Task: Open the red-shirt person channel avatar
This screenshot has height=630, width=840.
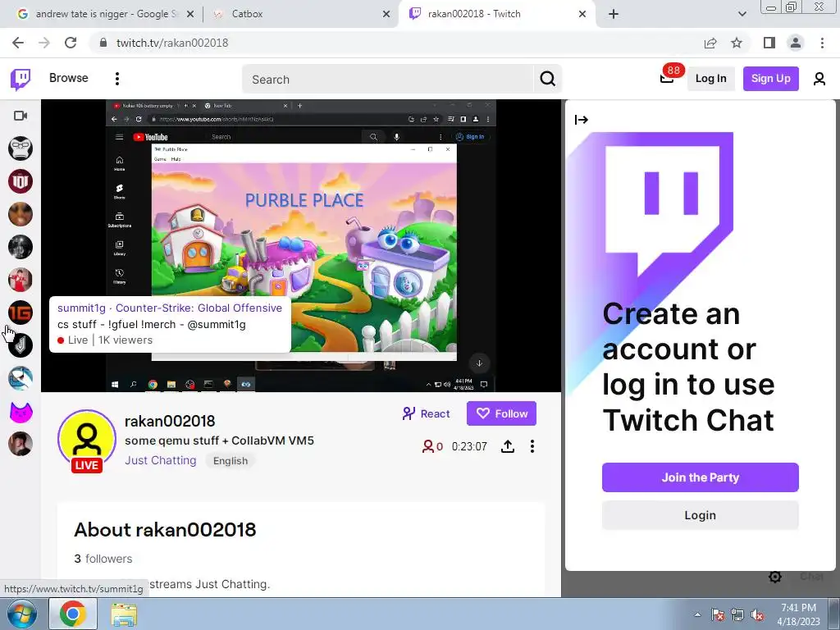Action: point(21,280)
